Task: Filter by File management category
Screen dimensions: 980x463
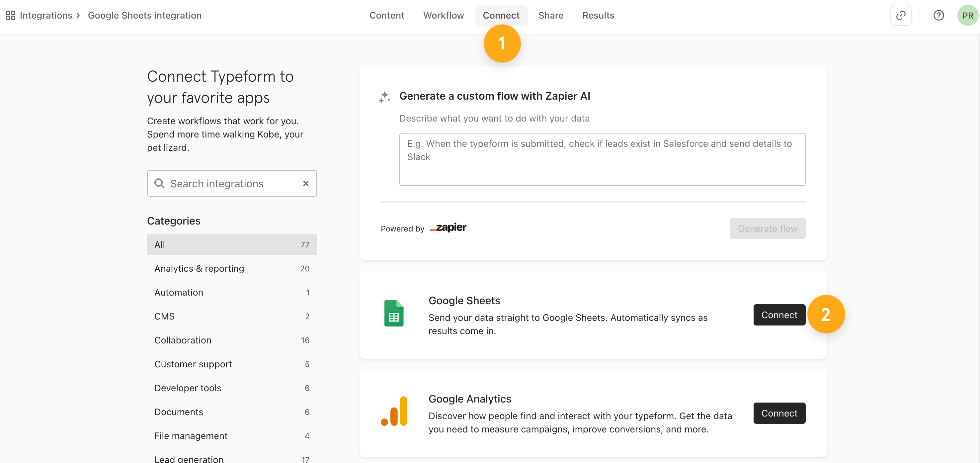Action: (x=232, y=435)
